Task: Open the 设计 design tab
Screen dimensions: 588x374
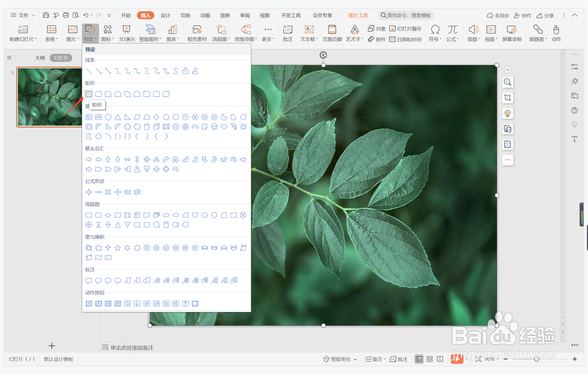Action: 165,15
